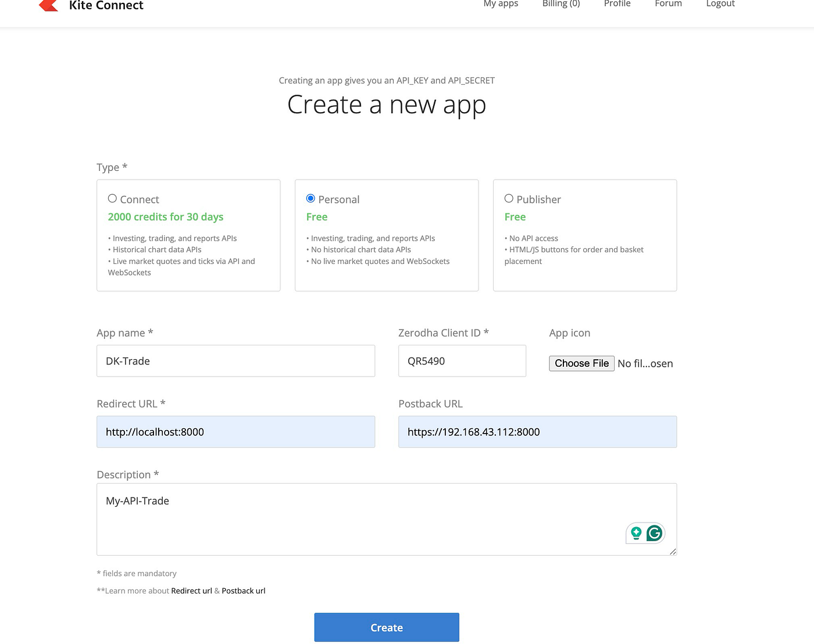
Task: Open the Redirect url help link
Action: [x=191, y=591]
